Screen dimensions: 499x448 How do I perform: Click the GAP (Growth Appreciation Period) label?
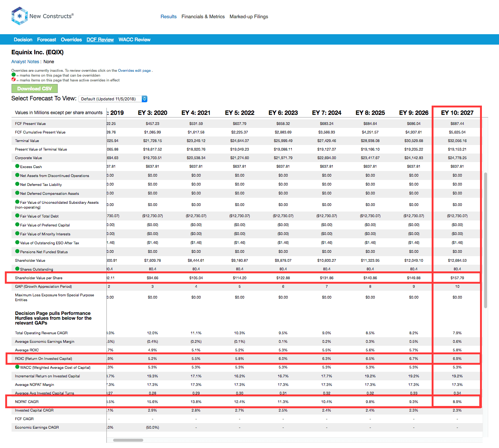pyautogui.click(x=44, y=286)
